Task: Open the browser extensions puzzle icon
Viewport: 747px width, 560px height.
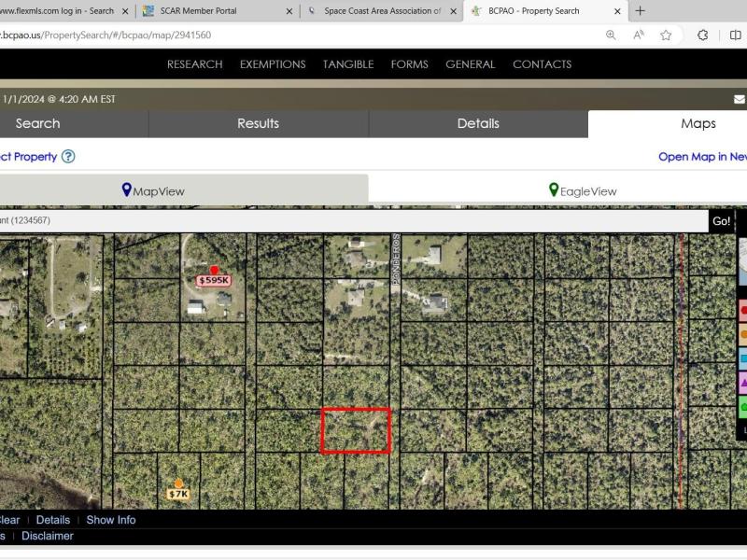Action: (x=702, y=35)
